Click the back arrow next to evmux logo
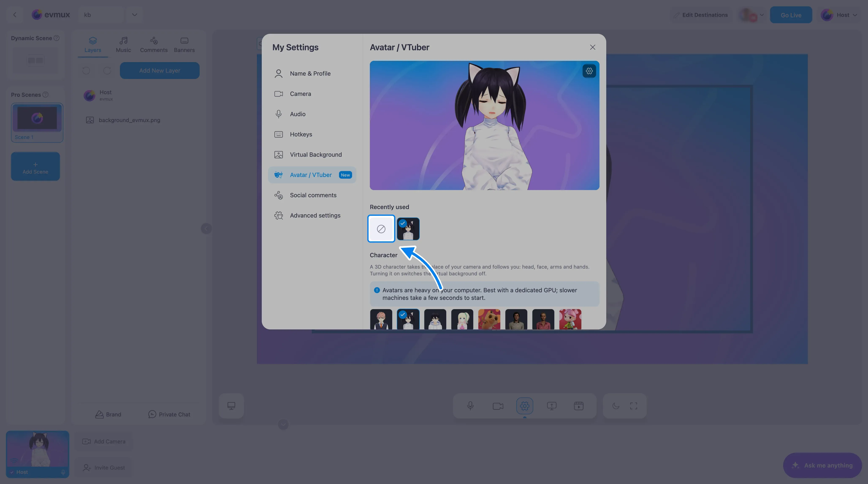The width and height of the screenshot is (868, 484). pos(15,15)
